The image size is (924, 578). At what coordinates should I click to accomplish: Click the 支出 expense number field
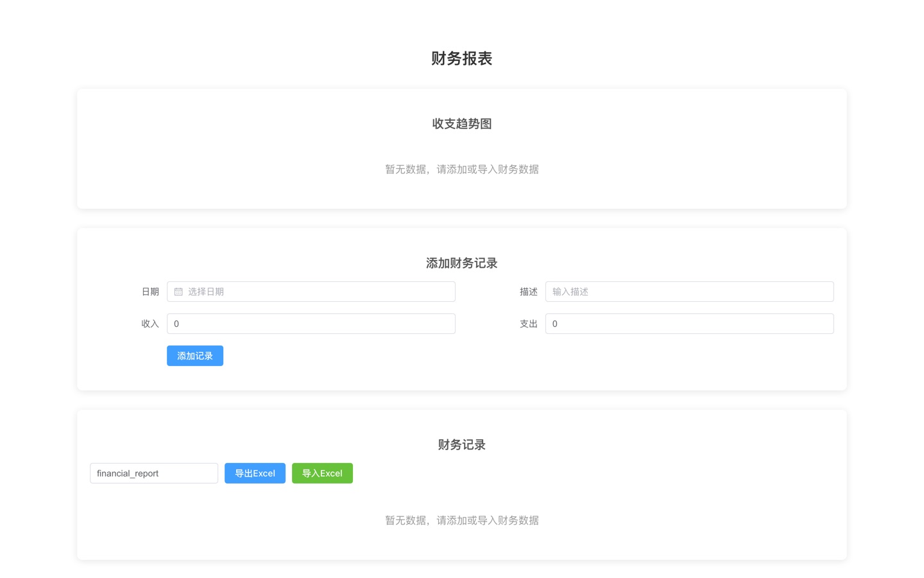point(689,324)
